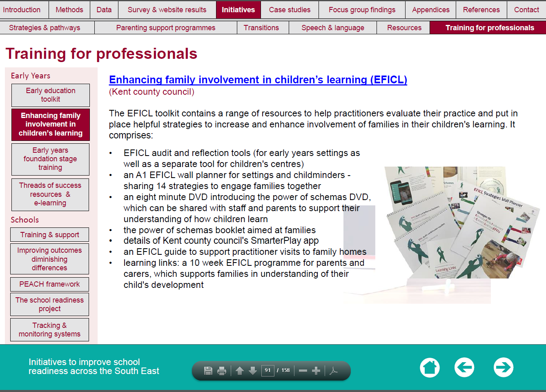The height and width of the screenshot is (392, 546).
Task: Go to previous page with up arrow
Action: tap(240, 371)
